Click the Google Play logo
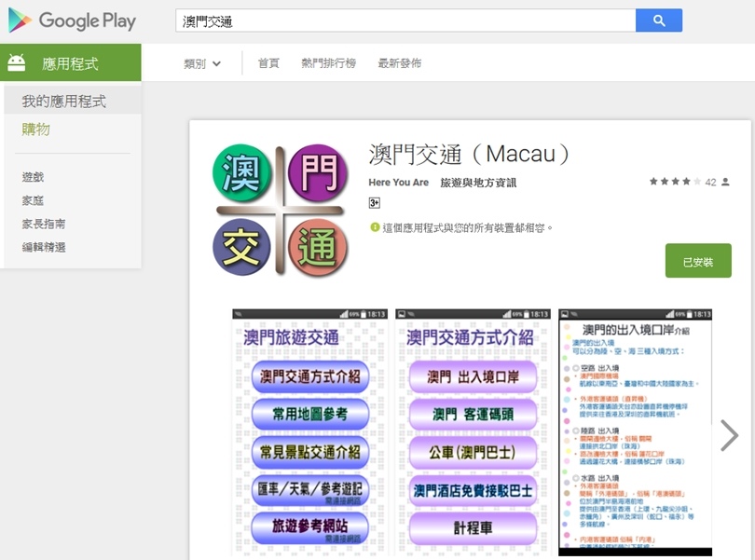 72,20
